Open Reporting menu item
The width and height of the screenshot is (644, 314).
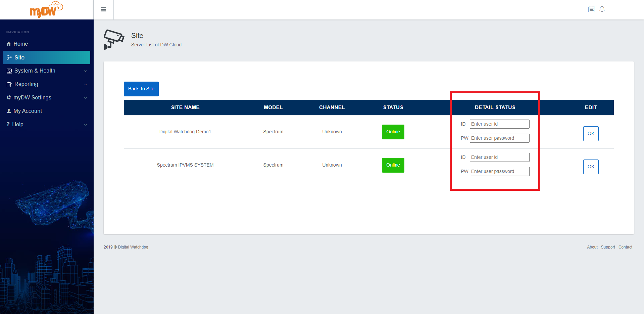(x=47, y=84)
